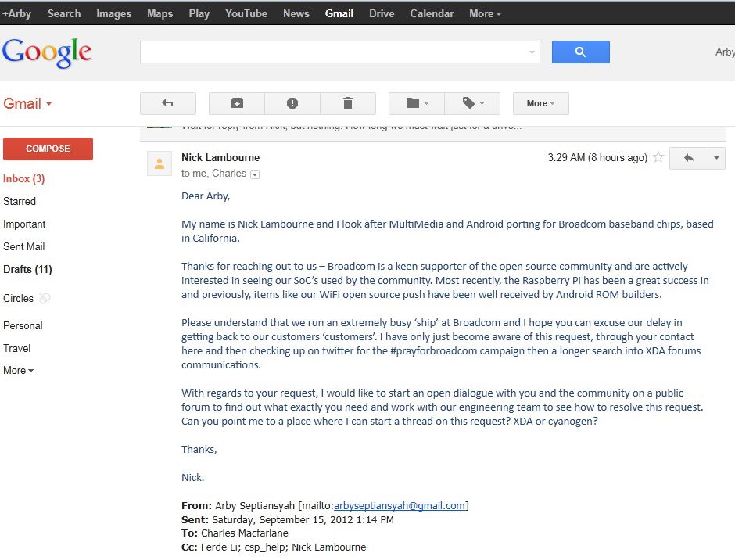Click Nick Lambourne's avatar picture
This screenshot has height=560, width=735.
[160, 163]
